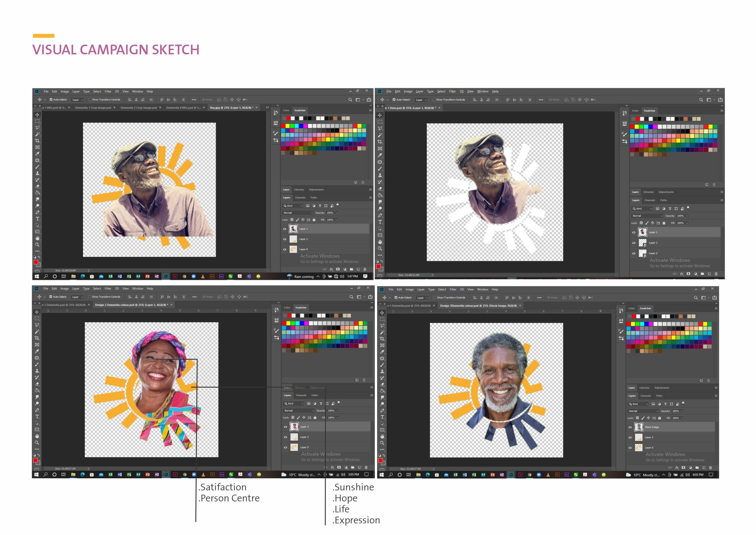Click the Stock Image layer thumbnail
The image size is (756, 535).
[639, 427]
